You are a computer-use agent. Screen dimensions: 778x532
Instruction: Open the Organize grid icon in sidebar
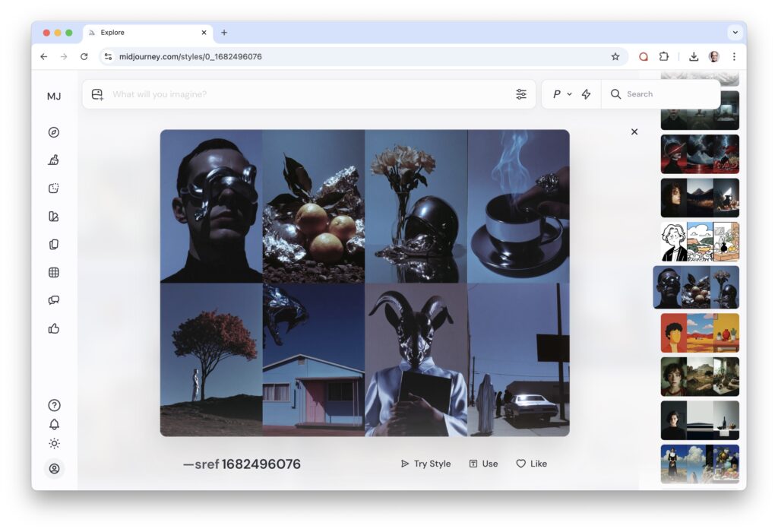pyautogui.click(x=54, y=273)
